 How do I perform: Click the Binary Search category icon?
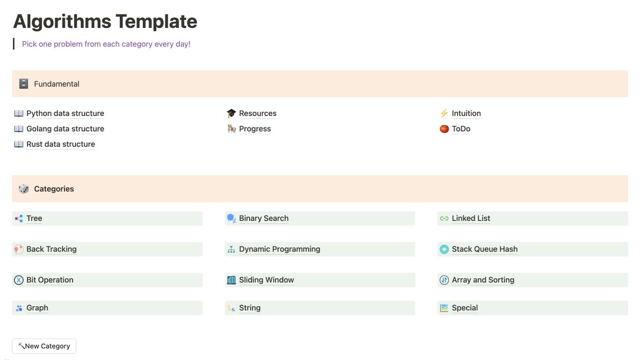[231, 218]
